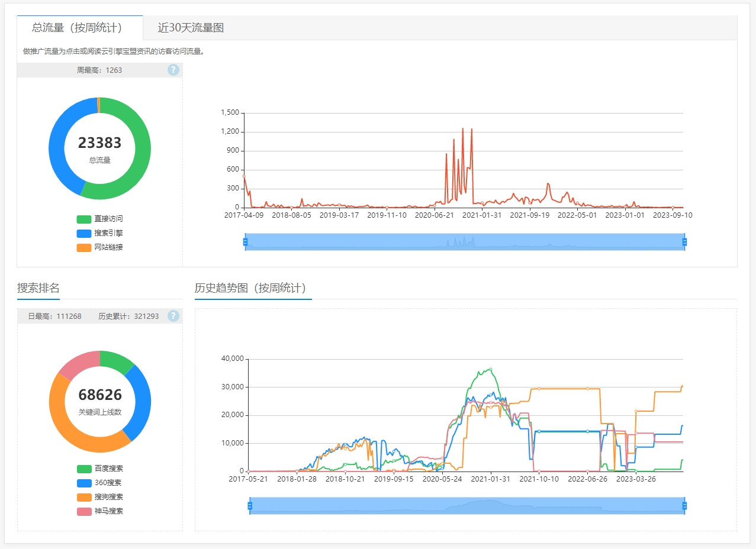The height and width of the screenshot is (549, 756).
Task: Hide the 百度搜索 series in legend
Action: click(x=99, y=469)
